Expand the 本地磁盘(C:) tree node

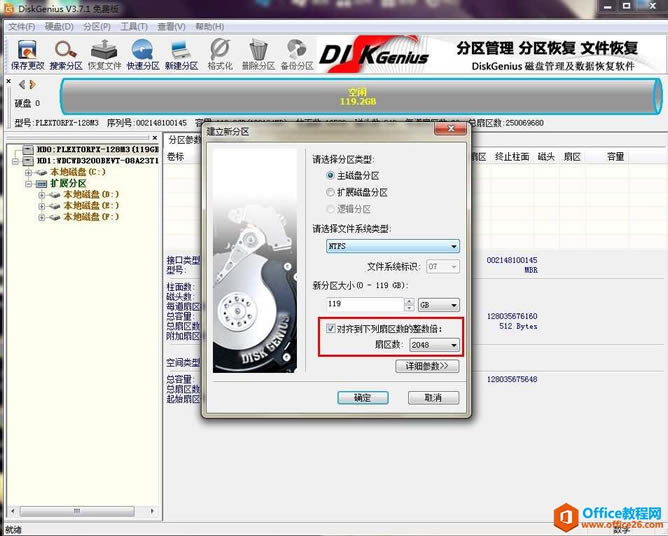(29, 172)
